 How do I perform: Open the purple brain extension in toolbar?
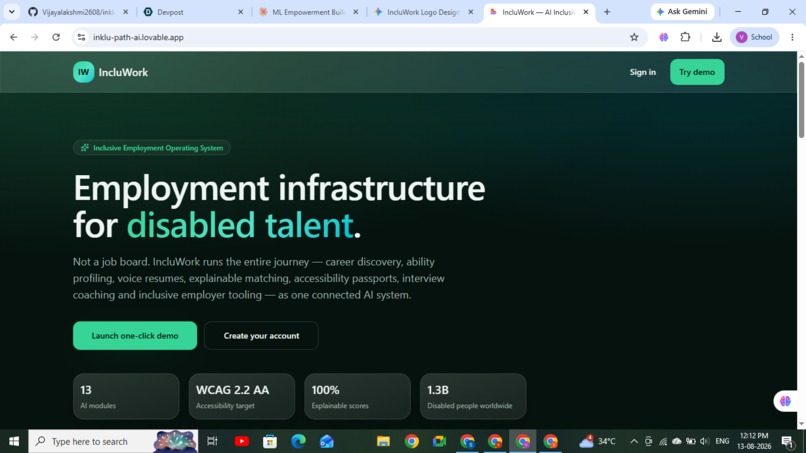664,37
